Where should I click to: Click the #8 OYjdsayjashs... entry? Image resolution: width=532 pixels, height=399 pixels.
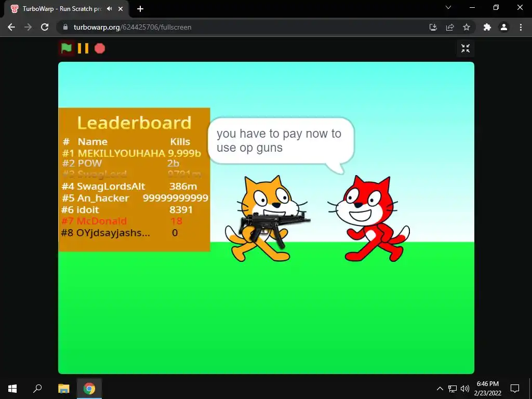coord(119,233)
